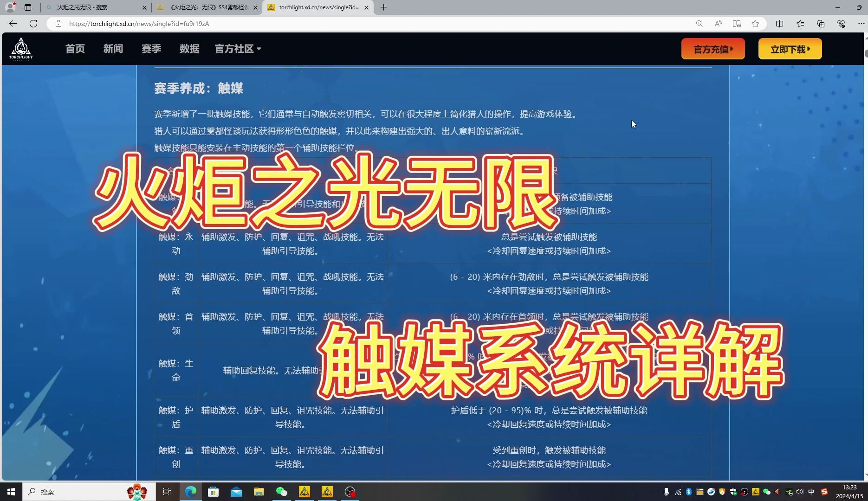Click the table cell 触媒：生命

point(176,370)
